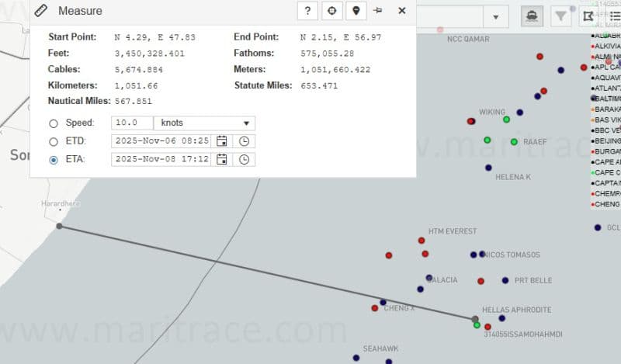The width and height of the screenshot is (621, 364).
Task: Open the filter funnel icon
Action: pos(559,16)
